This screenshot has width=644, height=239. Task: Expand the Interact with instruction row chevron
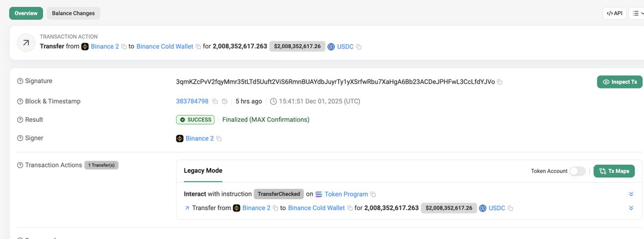coord(632,194)
